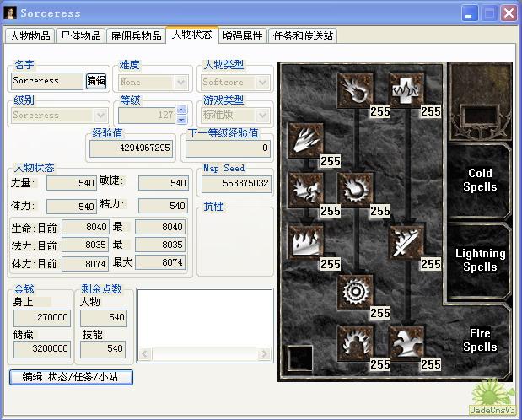Viewport: 522px width, 420px height.
Task: Select the Inferno skill icon
Action: point(304,140)
